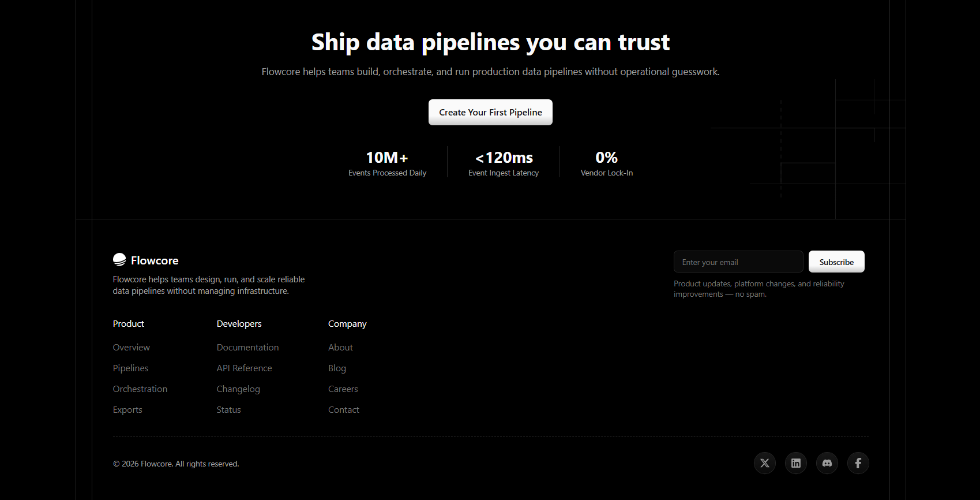Open the About company page
The image size is (980, 500).
pyautogui.click(x=340, y=347)
